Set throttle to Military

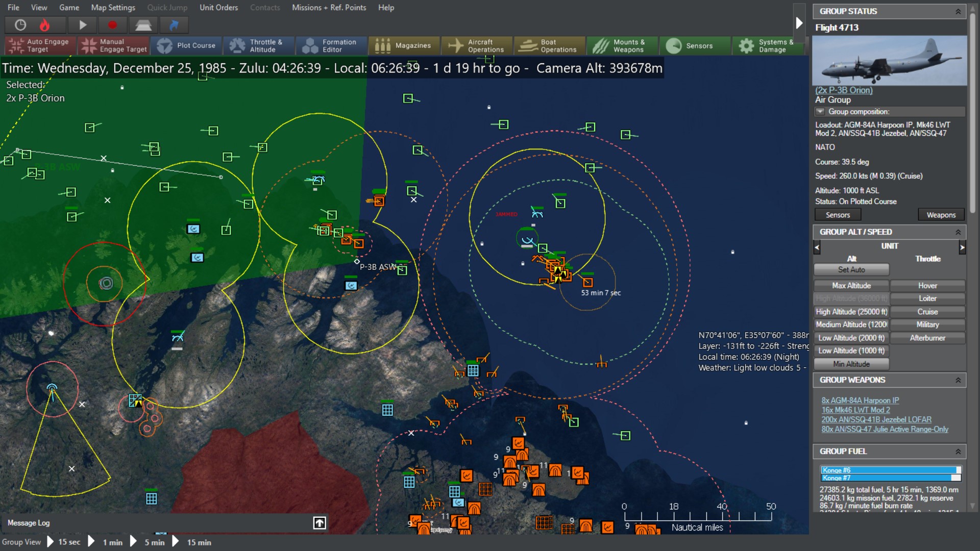point(927,324)
